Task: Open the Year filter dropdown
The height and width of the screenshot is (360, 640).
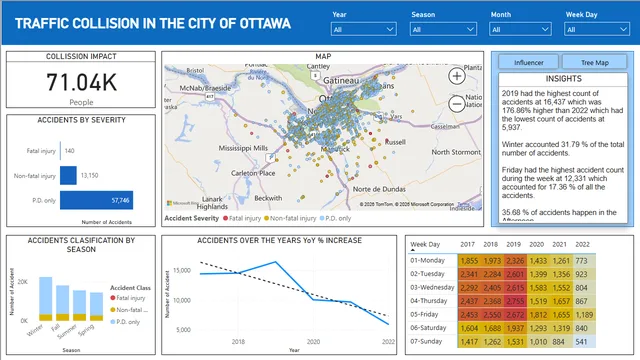Action: point(363,29)
